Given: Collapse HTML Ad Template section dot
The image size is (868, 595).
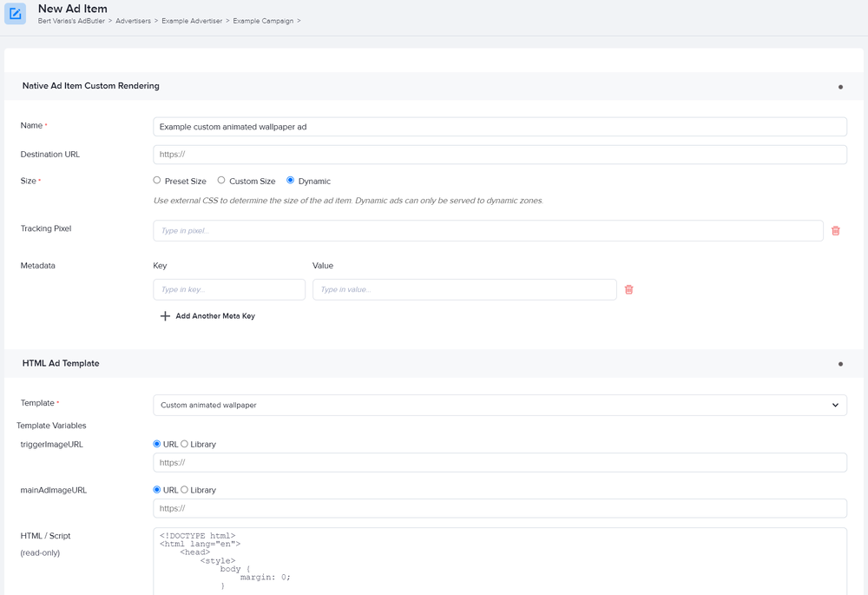Looking at the screenshot, I should point(840,364).
